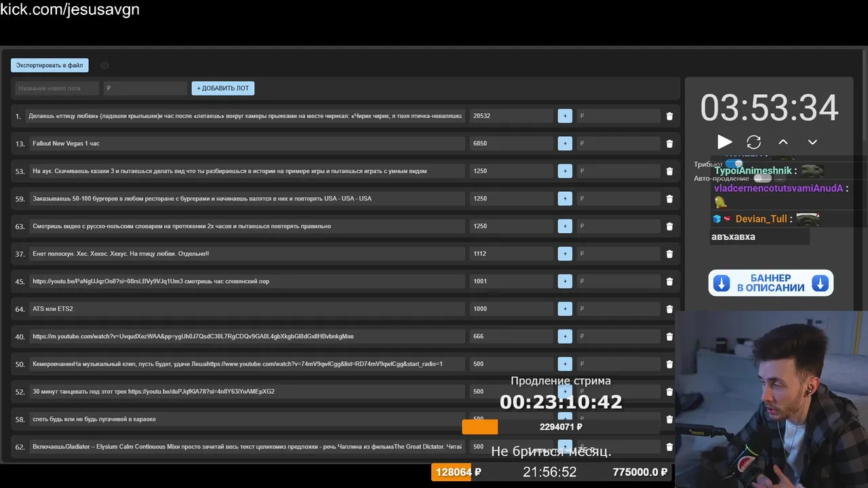Toggle the Трибьют switch
This screenshot has height=488, width=868.
coord(734,164)
